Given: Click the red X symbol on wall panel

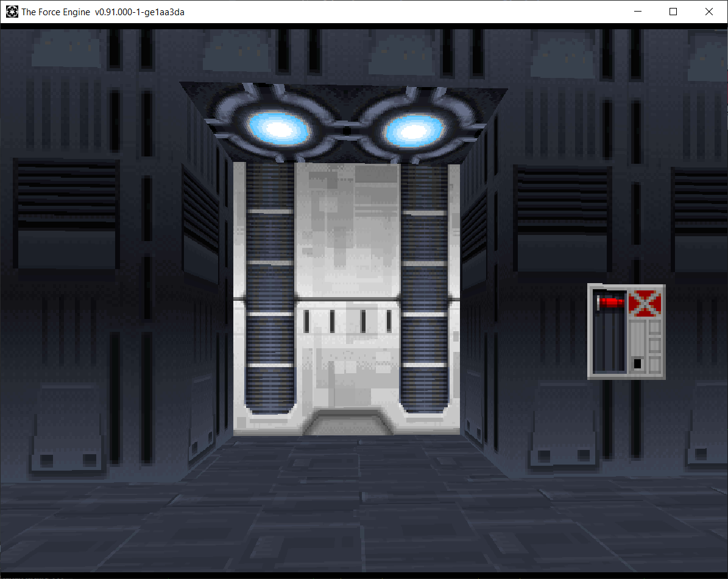Looking at the screenshot, I should [x=645, y=303].
